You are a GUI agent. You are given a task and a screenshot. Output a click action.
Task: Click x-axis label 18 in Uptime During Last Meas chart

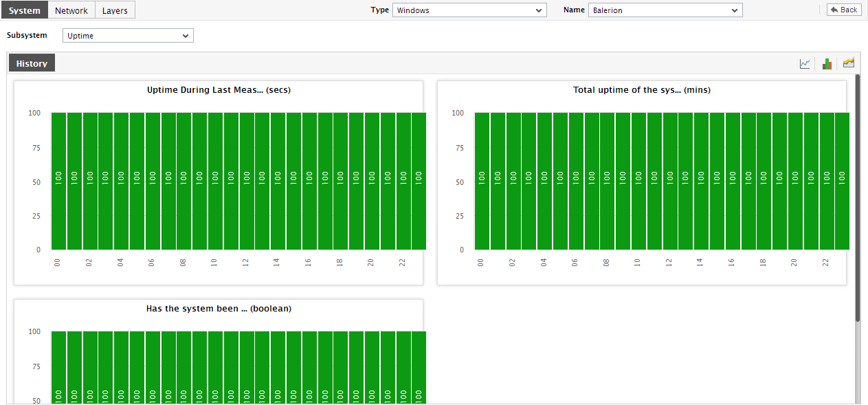(340, 263)
